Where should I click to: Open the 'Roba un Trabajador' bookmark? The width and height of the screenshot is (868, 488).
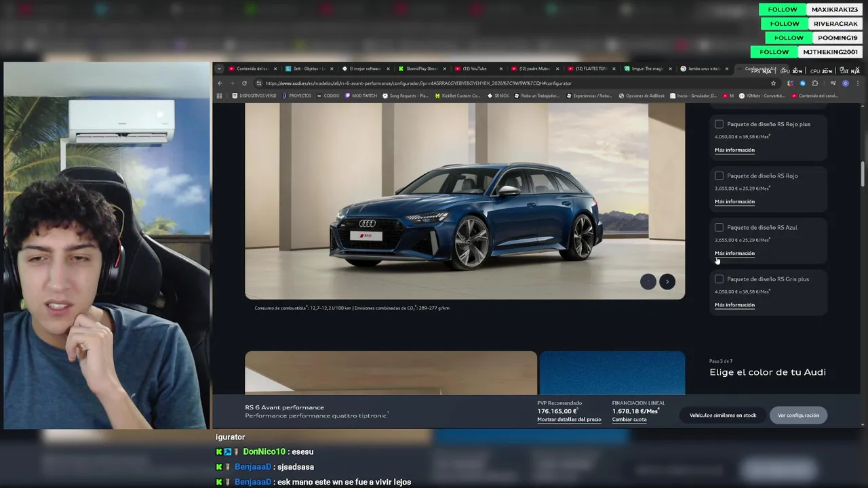point(536,96)
